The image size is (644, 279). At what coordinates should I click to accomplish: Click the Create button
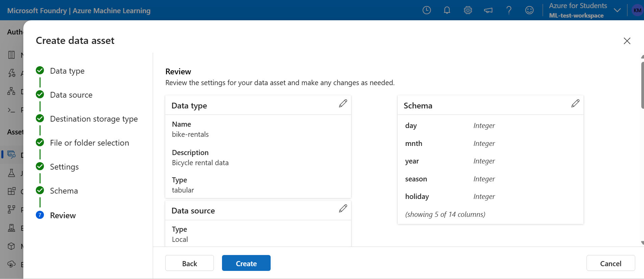pyautogui.click(x=246, y=263)
